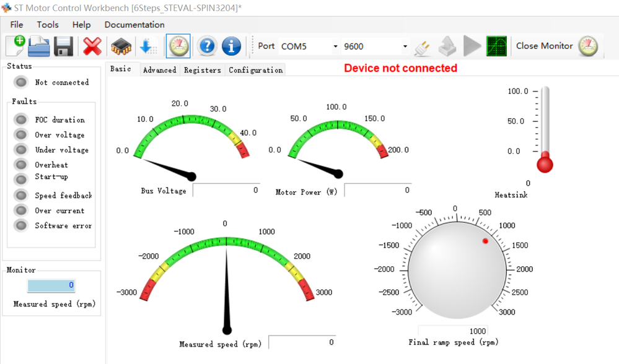The width and height of the screenshot is (619, 364).
Task: Click the Not connected status LED
Action: coord(21,82)
